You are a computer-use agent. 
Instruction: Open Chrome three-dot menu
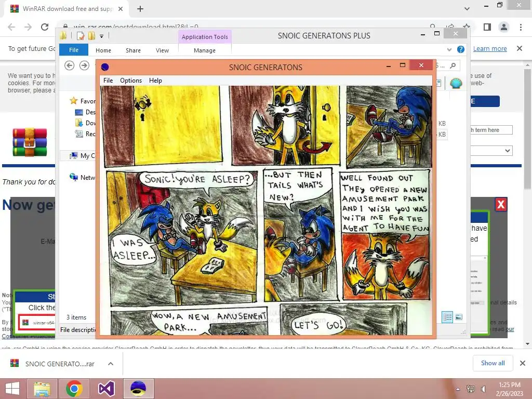(x=521, y=27)
